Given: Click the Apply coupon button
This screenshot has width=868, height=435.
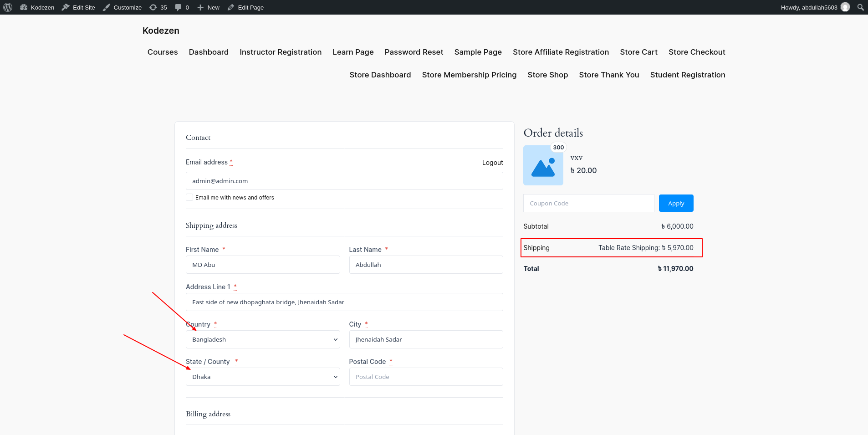Looking at the screenshot, I should [x=676, y=203].
